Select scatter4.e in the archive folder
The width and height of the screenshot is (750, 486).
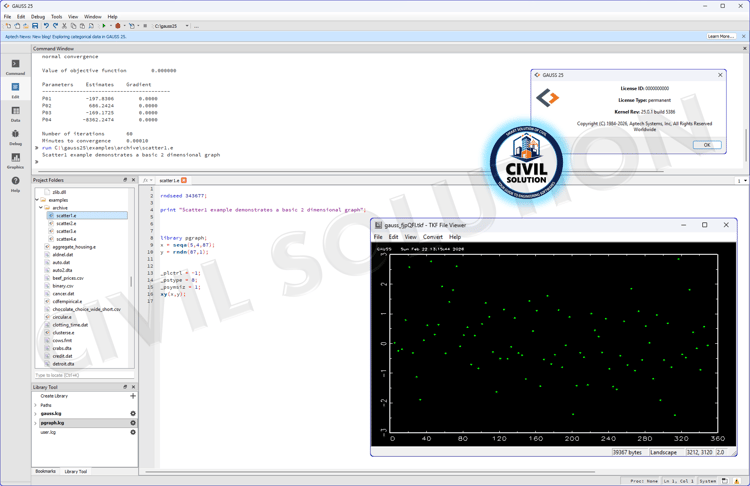coord(66,239)
